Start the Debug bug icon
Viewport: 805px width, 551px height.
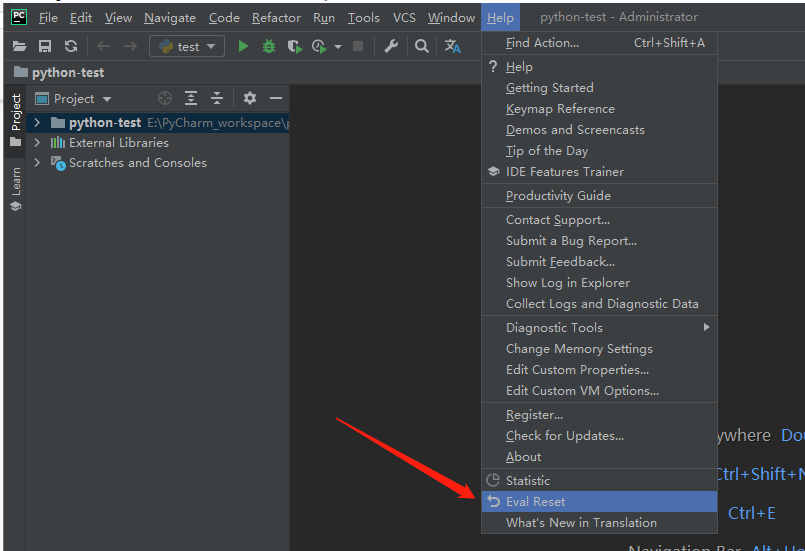(268, 46)
